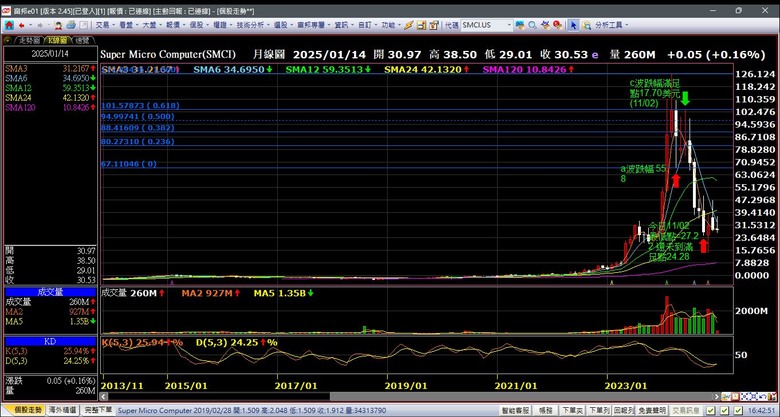Click the 智能客服 button
This screenshot has width=780, height=417.
click(x=515, y=411)
